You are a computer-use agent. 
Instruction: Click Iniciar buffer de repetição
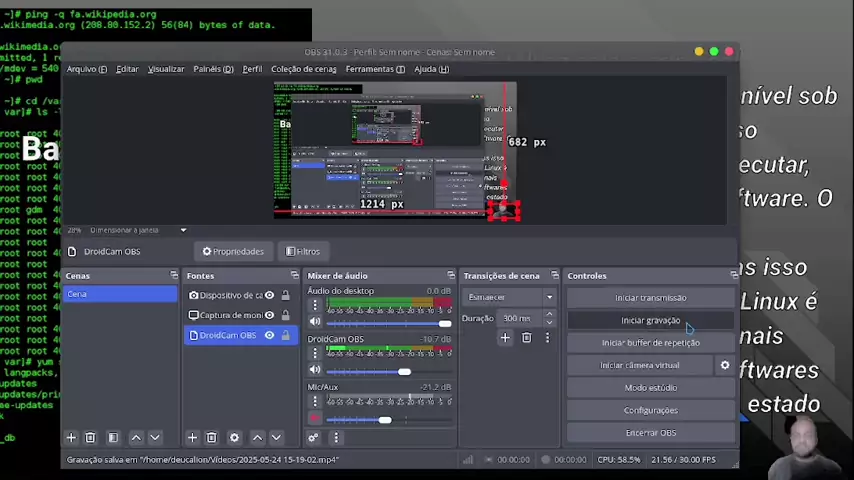[x=651, y=343]
